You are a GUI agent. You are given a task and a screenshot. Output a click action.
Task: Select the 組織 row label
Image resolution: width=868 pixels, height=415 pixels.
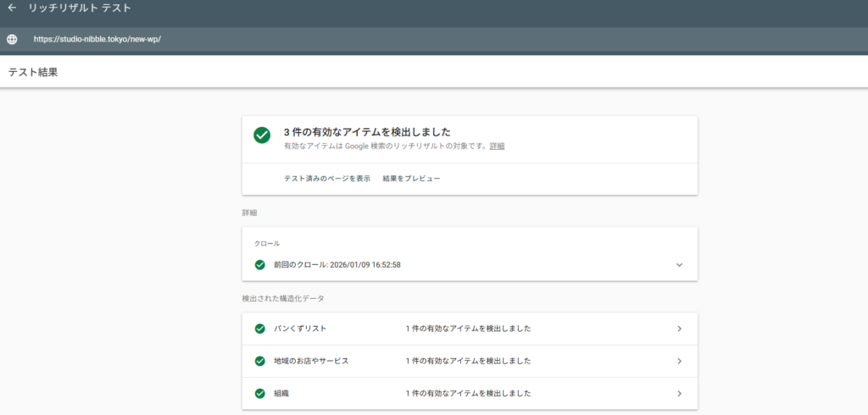282,393
